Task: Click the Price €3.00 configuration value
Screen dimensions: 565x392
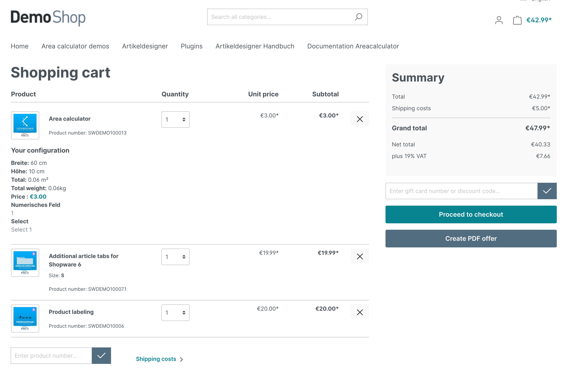Action: (x=38, y=196)
